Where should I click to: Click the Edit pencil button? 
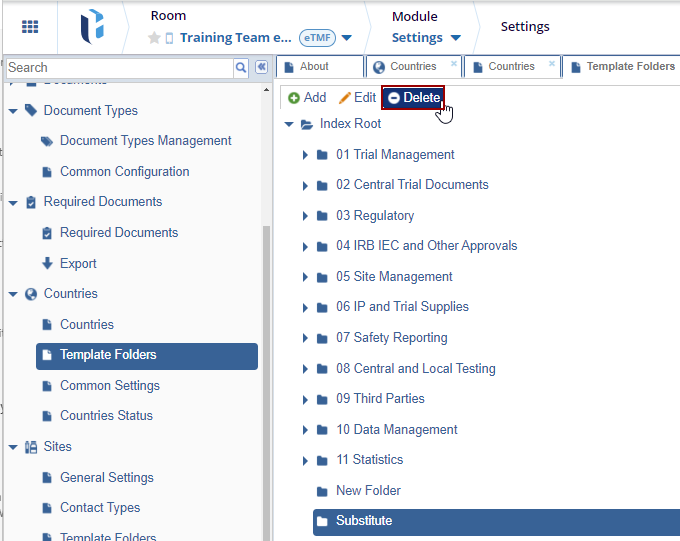pyautogui.click(x=357, y=98)
